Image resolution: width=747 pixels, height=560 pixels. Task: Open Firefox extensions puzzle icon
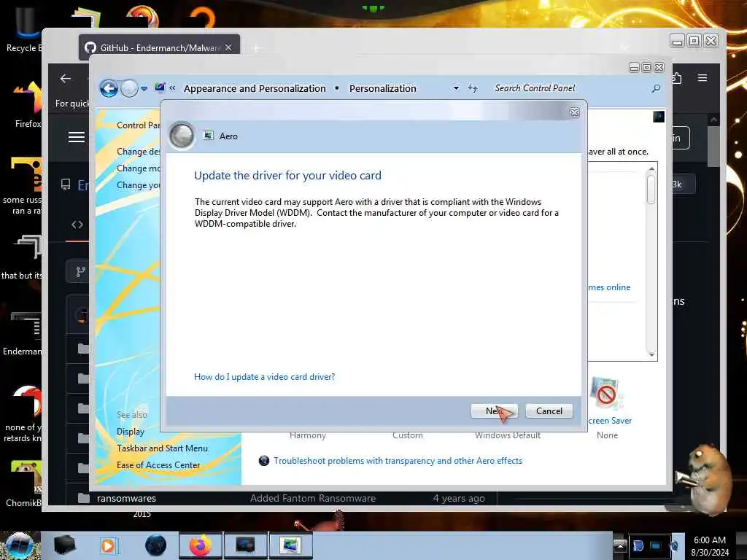pyautogui.click(x=677, y=77)
